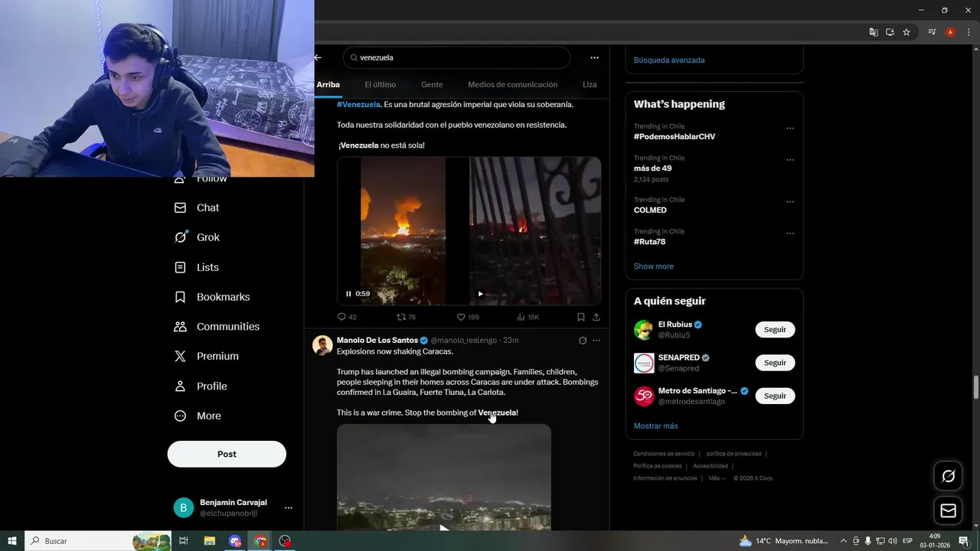Screen dimensions: 980x551
Task: Open the floating messages envelope button
Action: [x=948, y=510]
